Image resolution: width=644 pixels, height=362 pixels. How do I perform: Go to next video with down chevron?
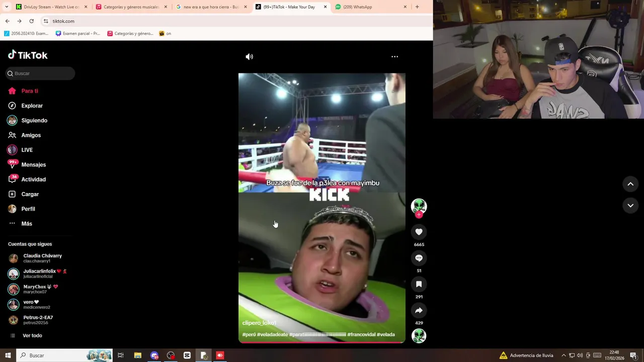point(630,205)
